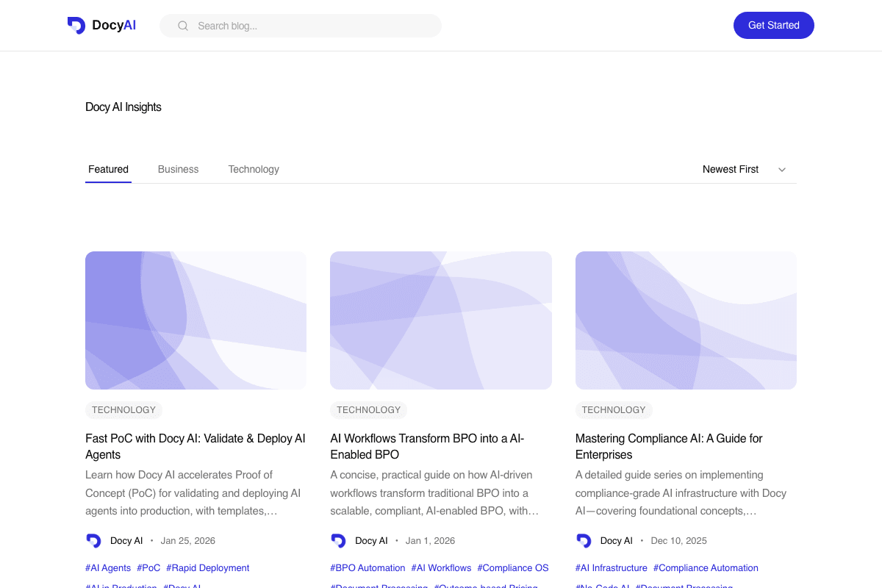Viewport: 882px width, 588px height.
Task: Open AI Workflows Transform BPO article
Action: tap(426, 446)
